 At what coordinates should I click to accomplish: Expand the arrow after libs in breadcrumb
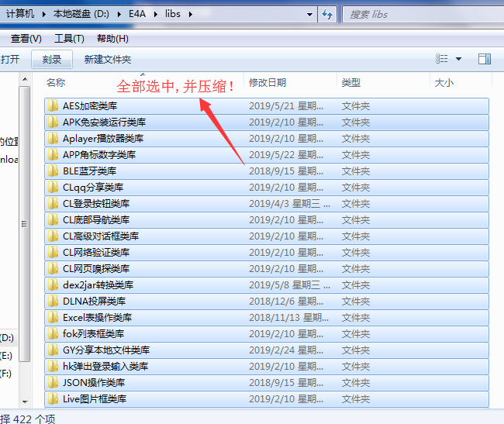[191, 14]
